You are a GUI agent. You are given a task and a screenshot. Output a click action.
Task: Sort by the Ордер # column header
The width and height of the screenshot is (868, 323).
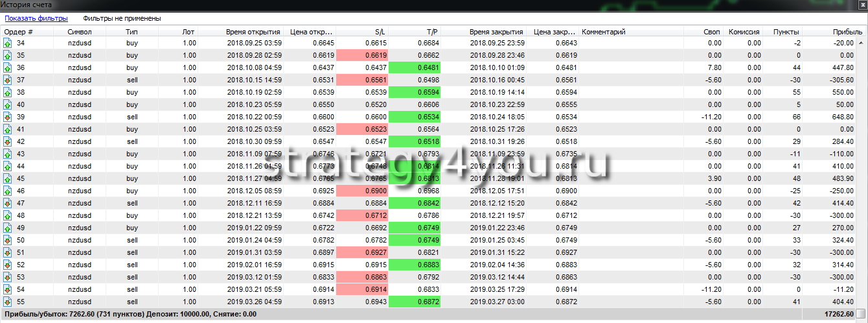[x=19, y=31]
